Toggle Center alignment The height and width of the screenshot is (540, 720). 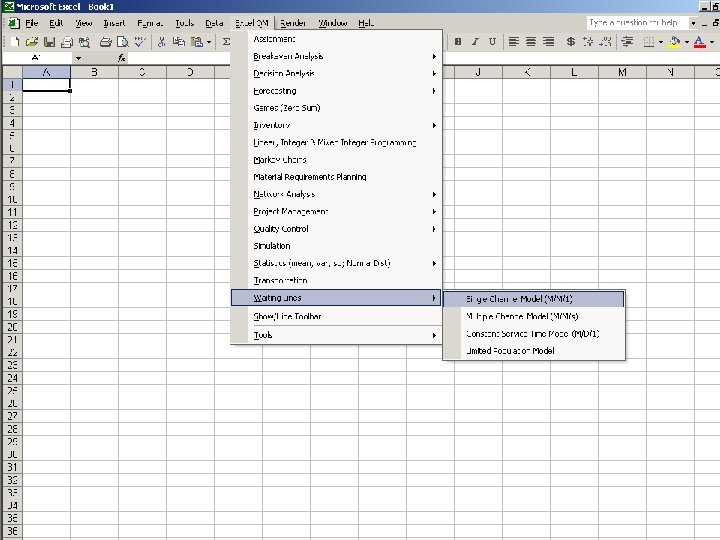tap(531, 42)
